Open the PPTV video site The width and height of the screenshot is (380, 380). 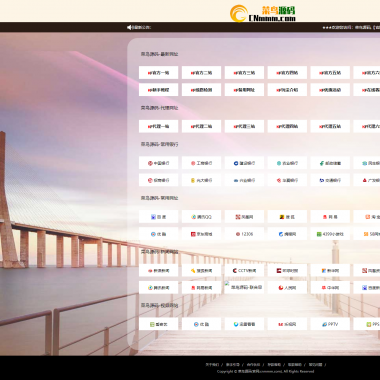pyautogui.click(x=330, y=324)
